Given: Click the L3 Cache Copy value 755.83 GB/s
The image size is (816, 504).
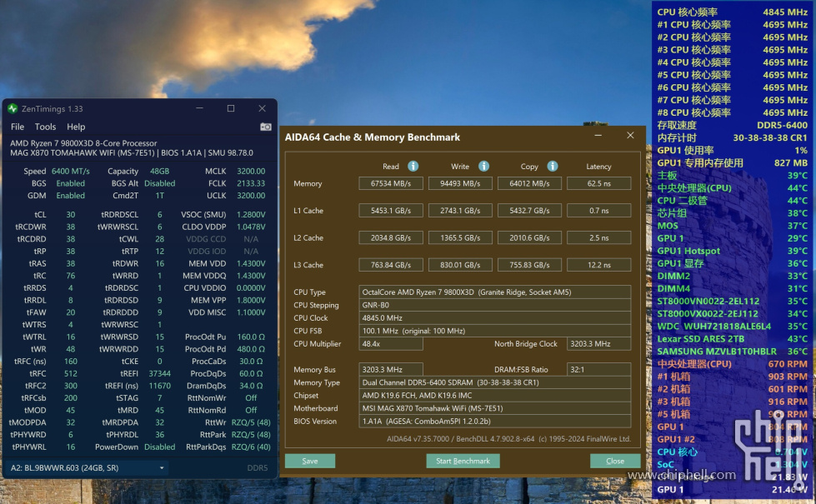Looking at the screenshot, I should click(x=529, y=265).
